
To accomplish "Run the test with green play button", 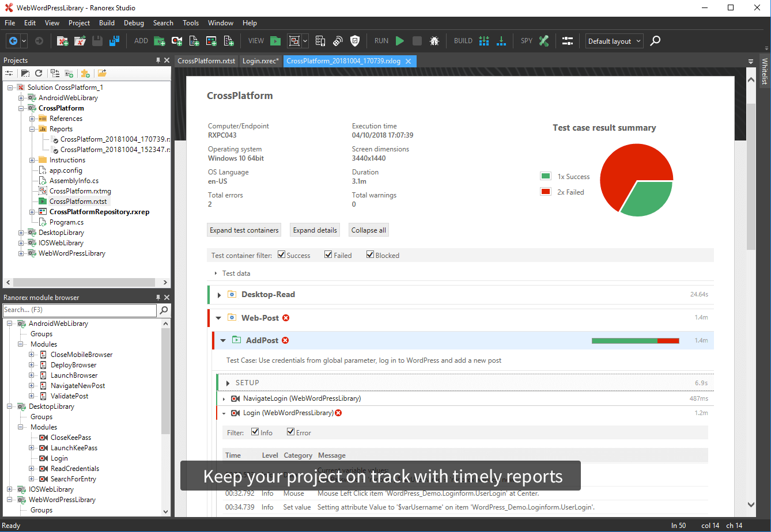I will coord(400,41).
